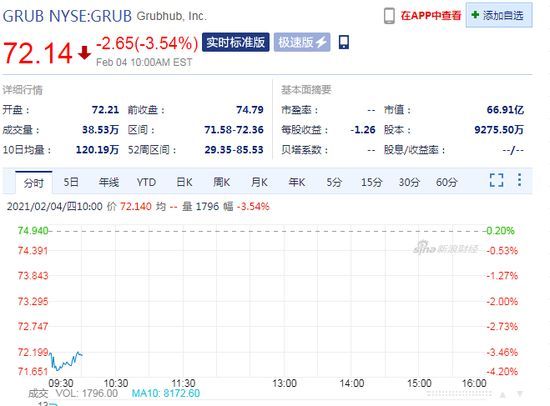Select the 60分 interval tab

(x=447, y=182)
